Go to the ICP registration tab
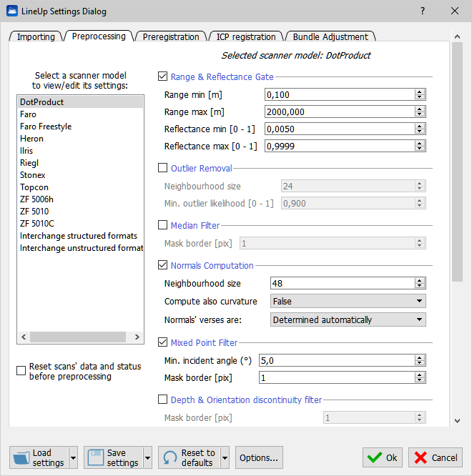The image size is (472, 476). (246, 36)
